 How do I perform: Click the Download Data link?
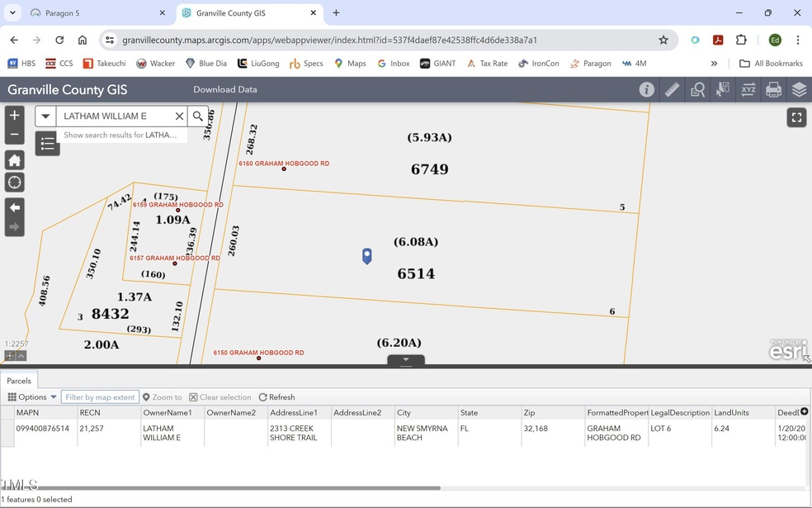[224, 89]
